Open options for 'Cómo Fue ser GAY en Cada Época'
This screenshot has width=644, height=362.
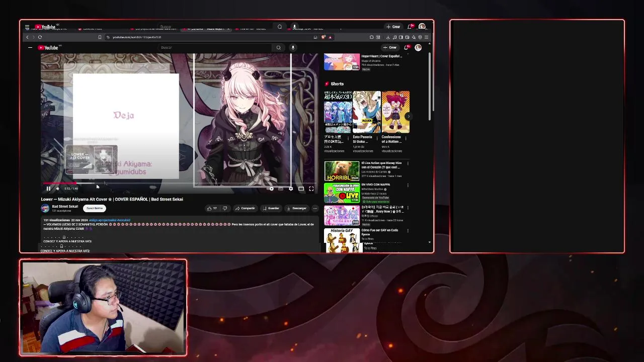408,230
